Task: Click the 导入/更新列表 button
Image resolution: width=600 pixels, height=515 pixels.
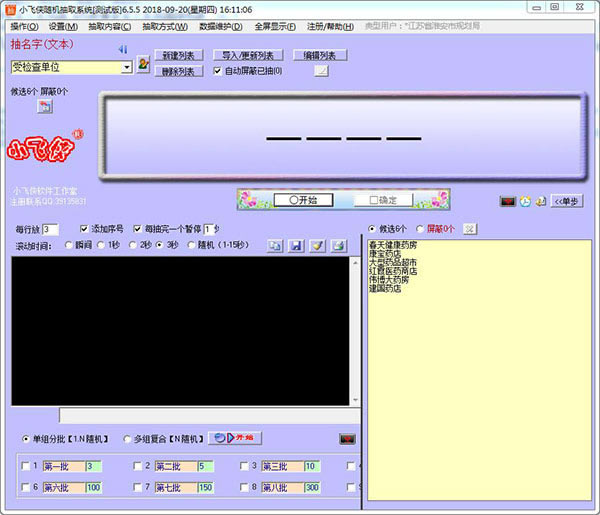Action: (x=248, y=55)
